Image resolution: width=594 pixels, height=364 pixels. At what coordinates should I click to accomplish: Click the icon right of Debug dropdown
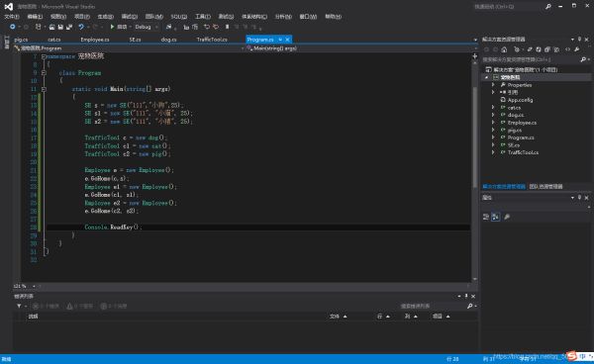pos(168,27)
